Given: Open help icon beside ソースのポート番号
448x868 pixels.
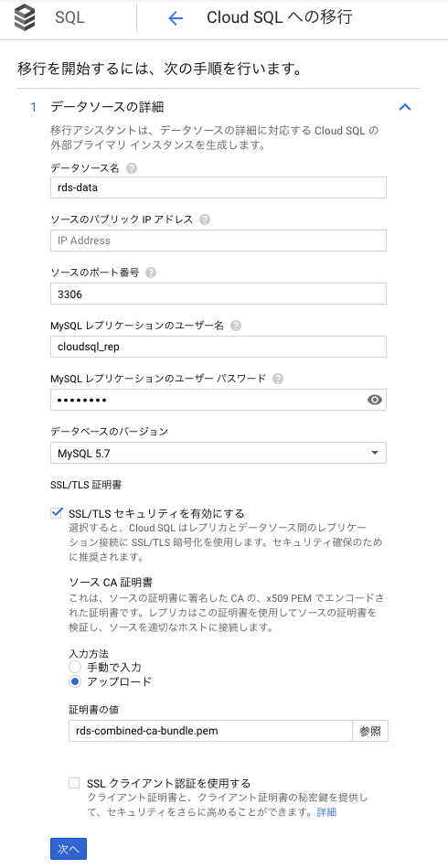Looking at the screenshot, I should pyautogui.click(x=151, y=273).
